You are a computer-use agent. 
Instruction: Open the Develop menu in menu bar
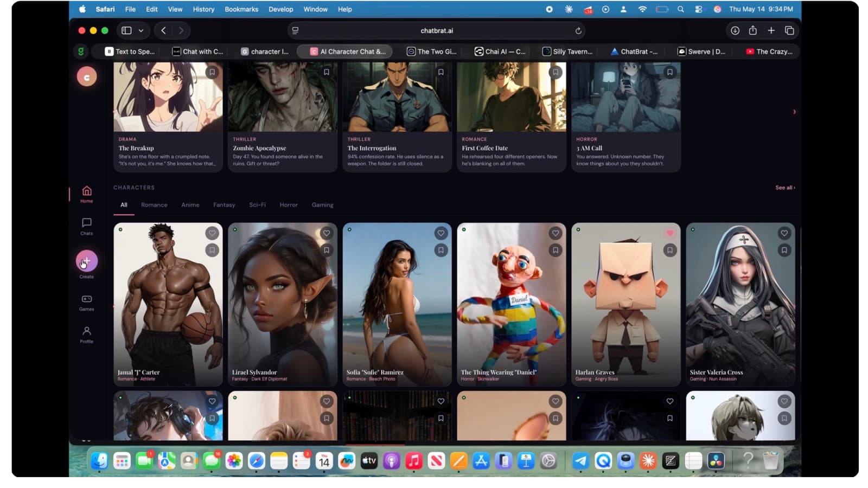pos(280,9)
